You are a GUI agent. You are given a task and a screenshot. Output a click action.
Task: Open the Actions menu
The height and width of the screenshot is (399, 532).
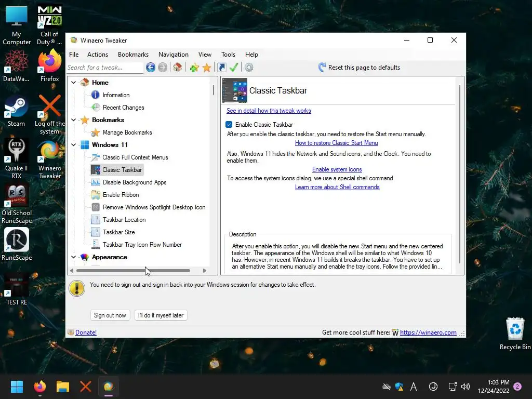(97, 54)
